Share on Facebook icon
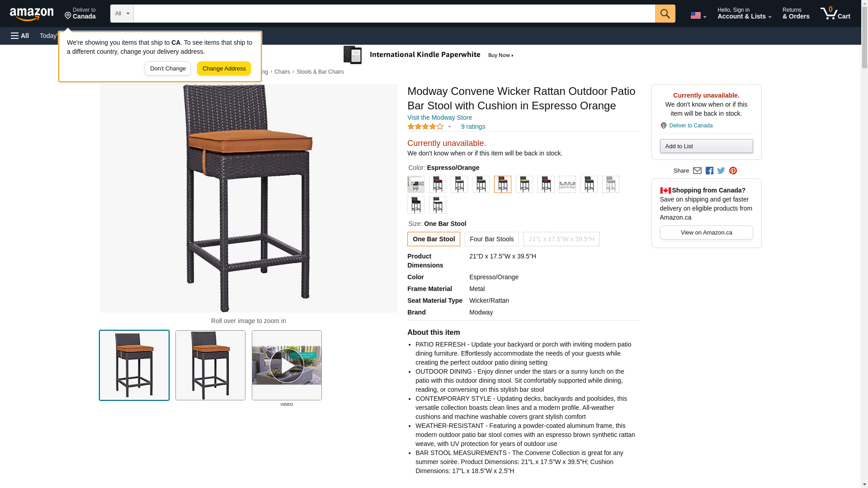Viewport: 868px width, 488px height. tap(709, 171)
